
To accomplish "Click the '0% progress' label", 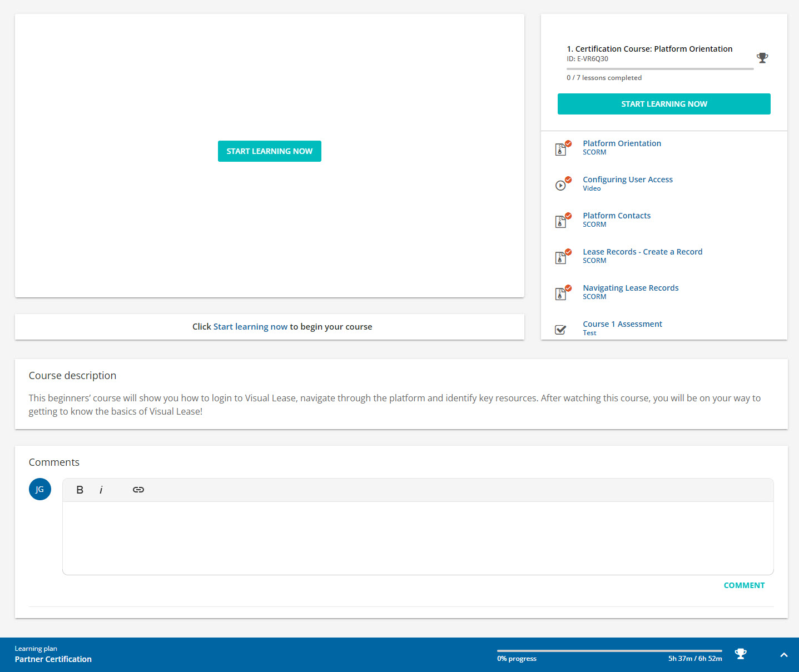I will click(517, 659).
